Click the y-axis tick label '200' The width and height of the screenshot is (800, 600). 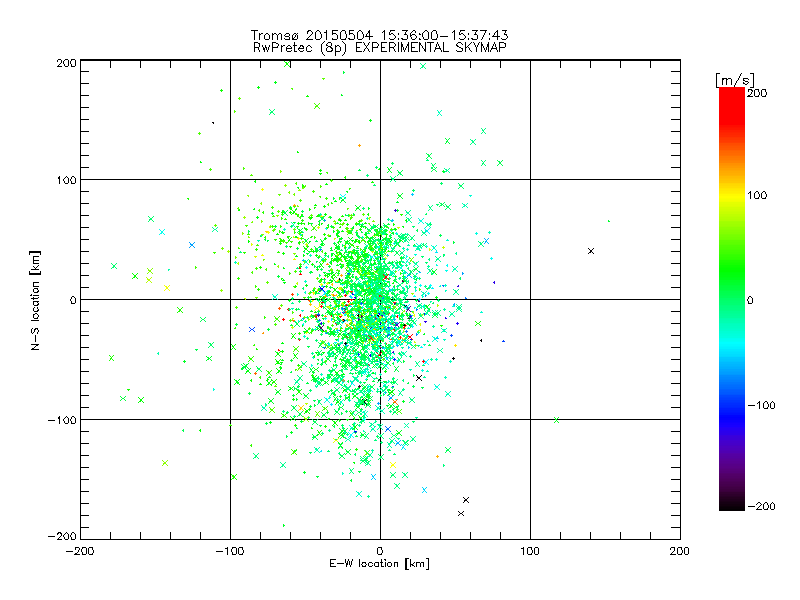click(66, 63)
